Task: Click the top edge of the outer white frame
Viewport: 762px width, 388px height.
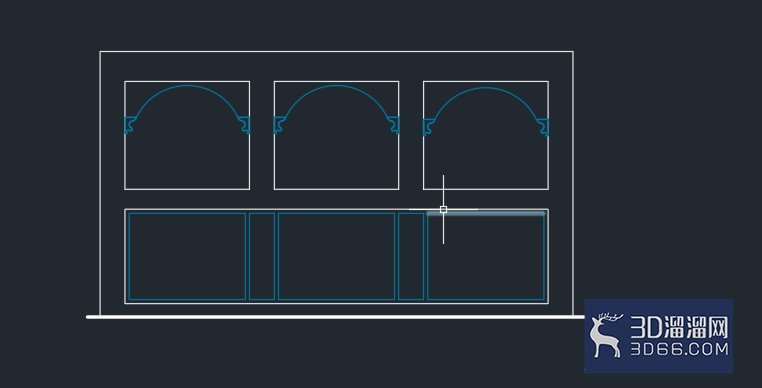Action: coord(336,52)
